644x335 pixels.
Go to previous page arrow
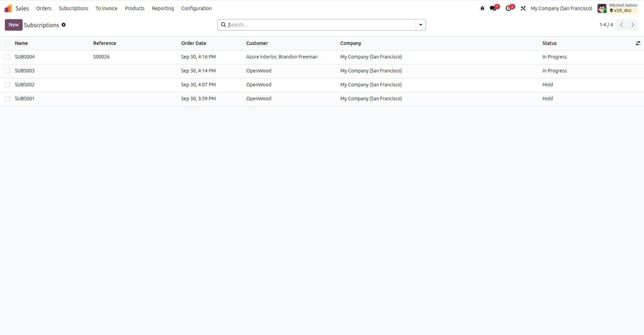pos(621,25)
